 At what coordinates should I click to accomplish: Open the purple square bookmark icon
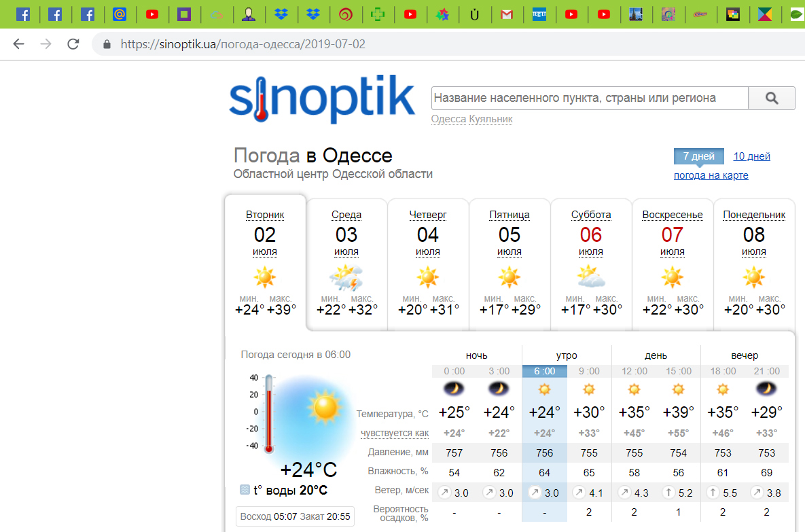tap(184, 14)
